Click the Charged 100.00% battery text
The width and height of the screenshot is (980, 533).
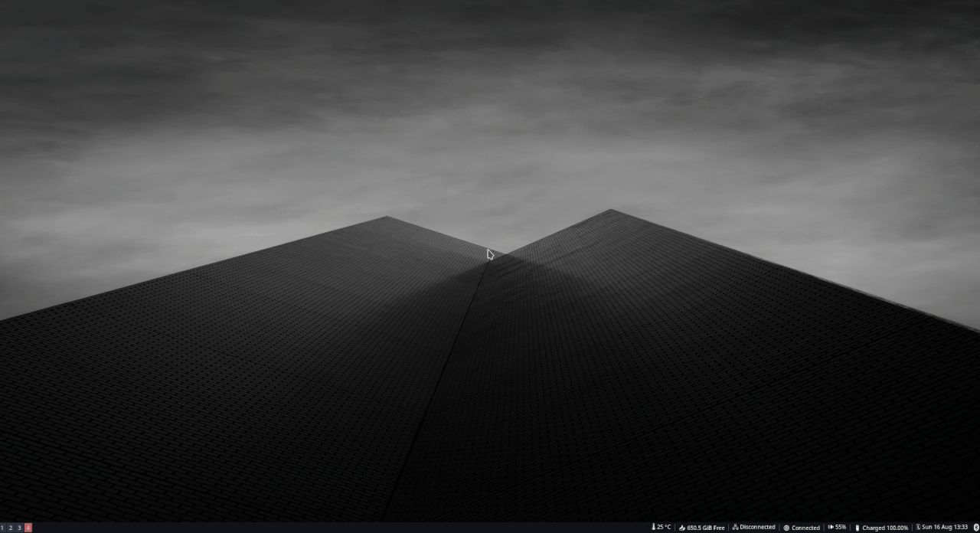[885, 528]
